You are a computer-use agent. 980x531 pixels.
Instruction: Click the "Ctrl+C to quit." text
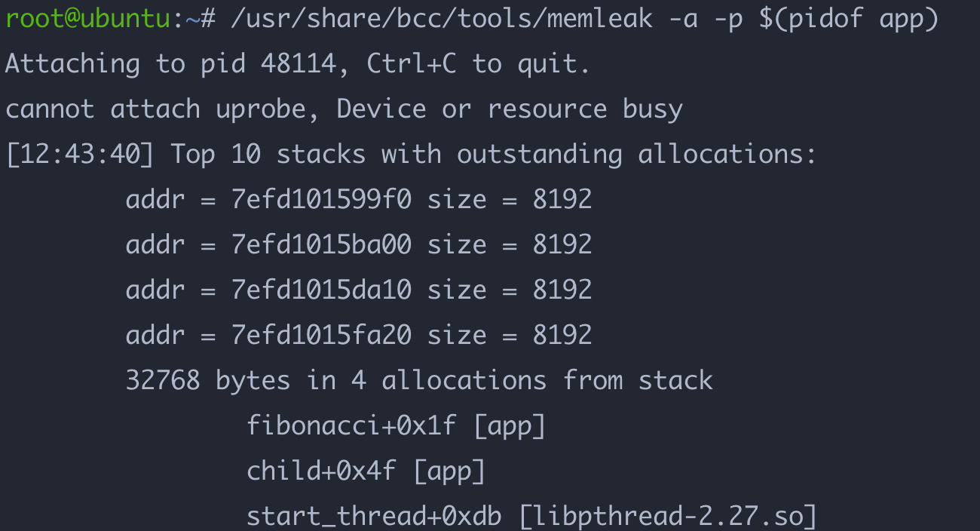pyautogui.click(x=478, y=64)
